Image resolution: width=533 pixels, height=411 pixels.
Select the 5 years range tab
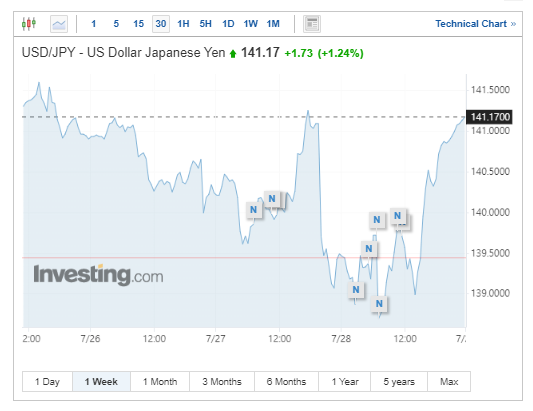[399, 382]
